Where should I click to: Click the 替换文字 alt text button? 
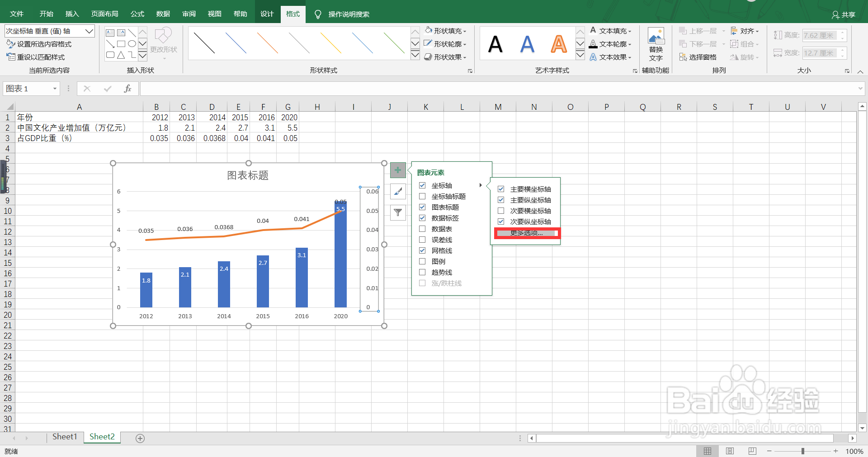(x=656, y=44)
